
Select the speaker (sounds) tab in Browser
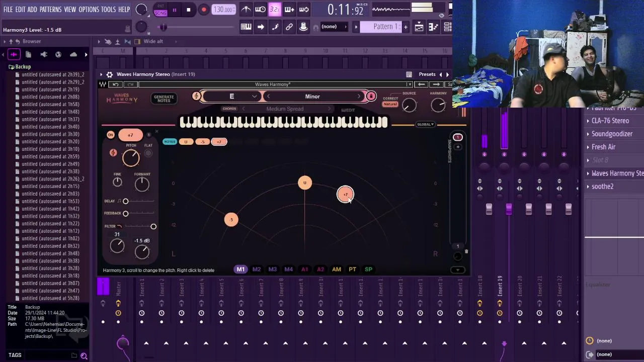click(x=44, y=54)
